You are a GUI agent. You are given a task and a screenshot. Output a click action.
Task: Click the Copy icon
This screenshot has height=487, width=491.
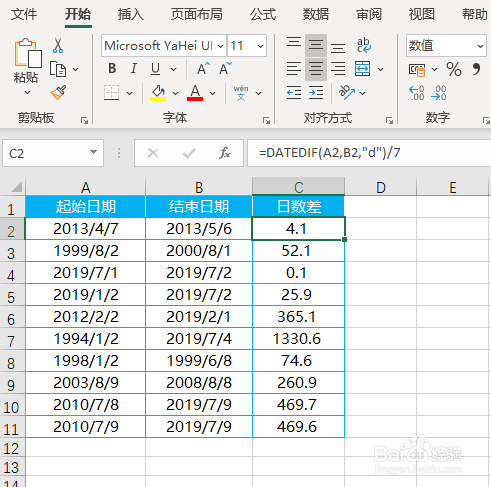coord(58,69)
